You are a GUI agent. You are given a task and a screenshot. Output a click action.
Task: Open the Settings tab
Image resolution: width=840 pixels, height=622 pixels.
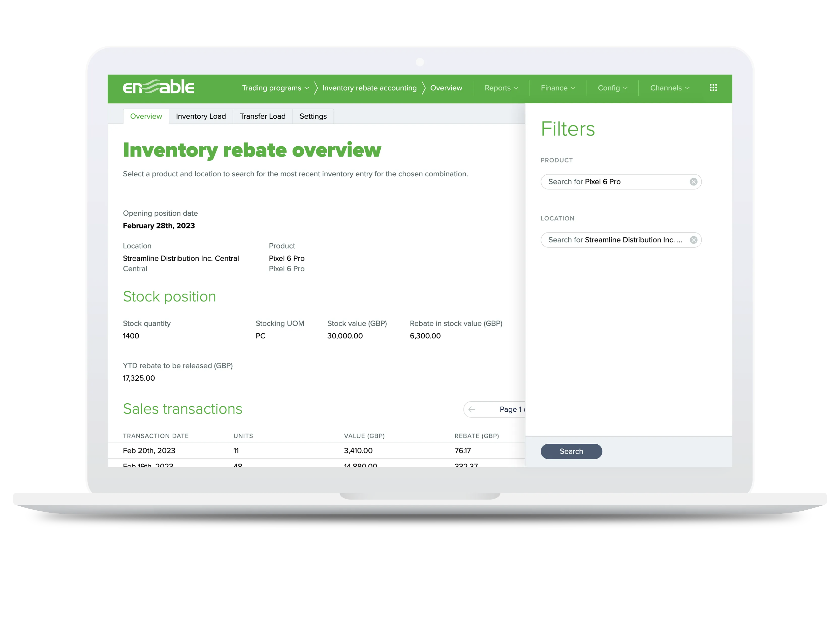313,116
